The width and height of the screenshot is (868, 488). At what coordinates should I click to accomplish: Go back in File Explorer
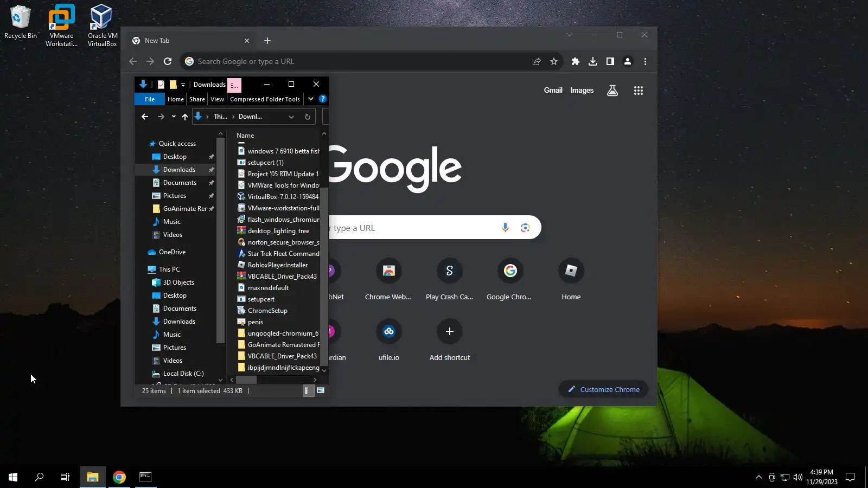click(x=145, y=117)
